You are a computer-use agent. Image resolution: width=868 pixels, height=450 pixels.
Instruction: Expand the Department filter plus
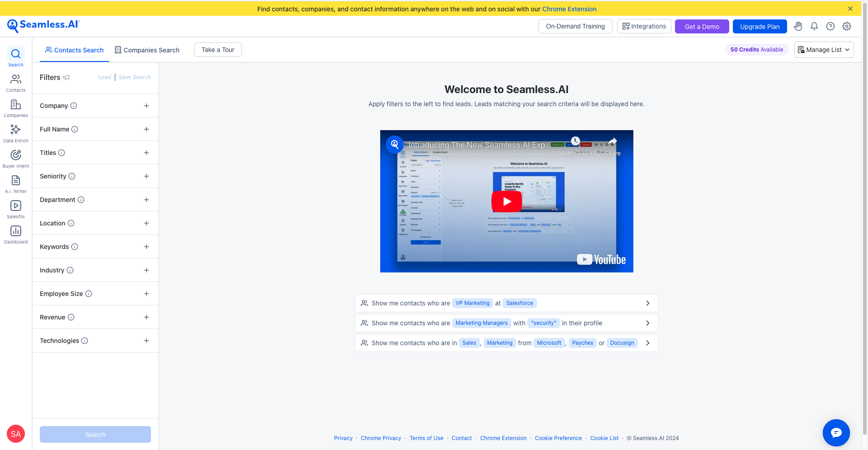[146, 200]
